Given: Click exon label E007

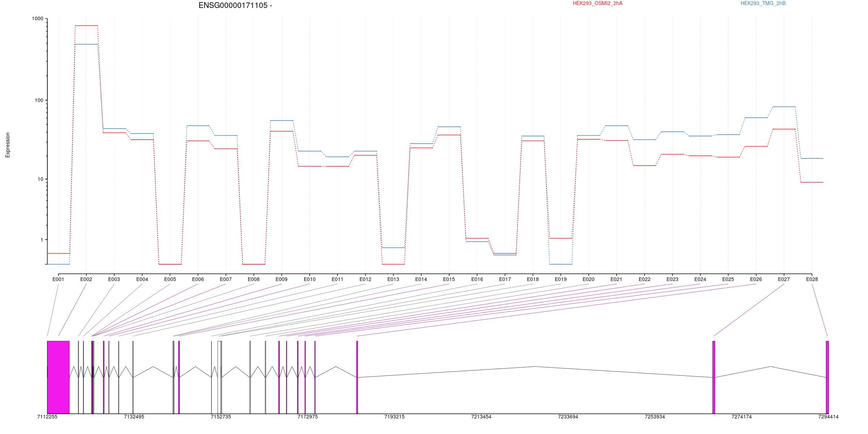Looking at the screenshot, I should pyautogui.click(x=226, y=279).
